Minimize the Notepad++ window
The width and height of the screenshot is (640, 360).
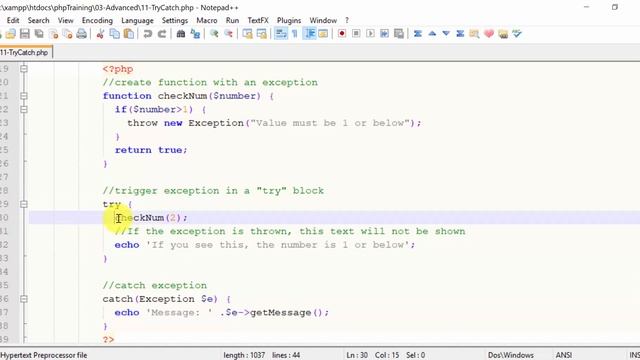coord(587,7)
